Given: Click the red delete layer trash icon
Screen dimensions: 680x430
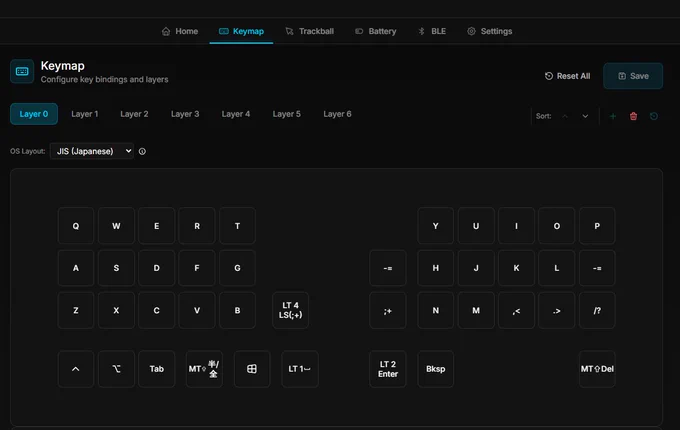Looking at the screenshot, I should point(633,116).
